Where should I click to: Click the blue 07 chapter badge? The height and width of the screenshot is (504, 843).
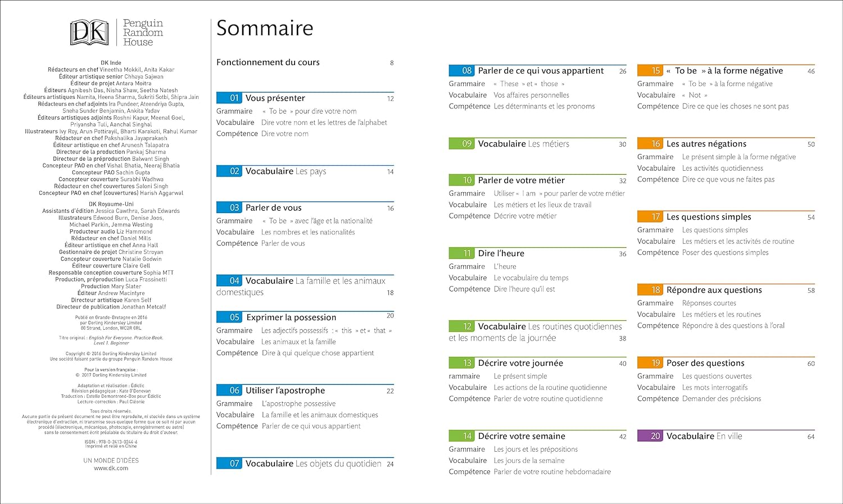point(229,464)
